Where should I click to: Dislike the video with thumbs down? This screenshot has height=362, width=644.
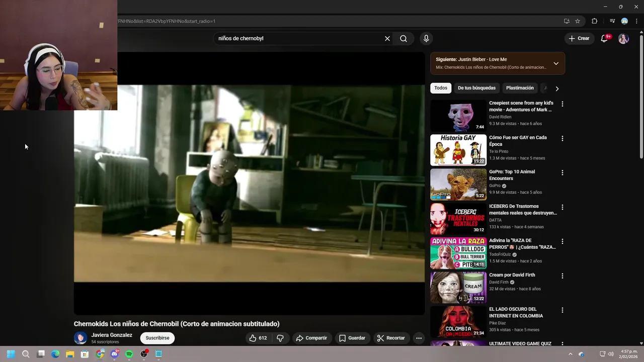click(280, 338)
